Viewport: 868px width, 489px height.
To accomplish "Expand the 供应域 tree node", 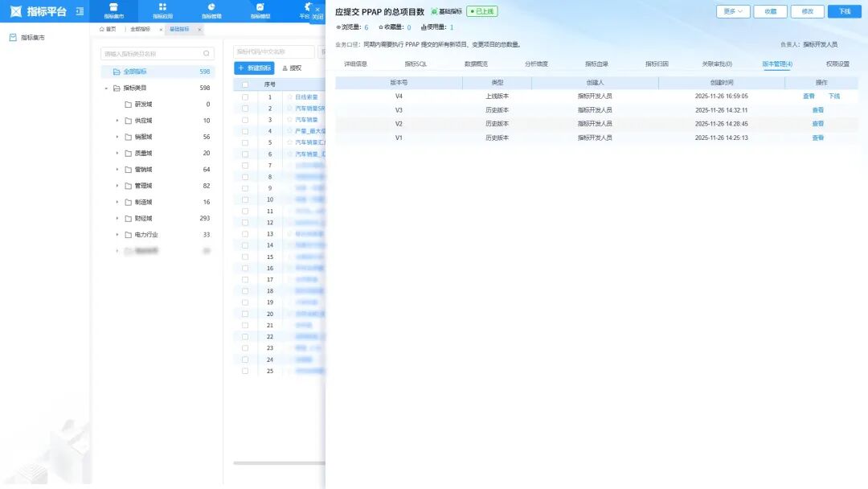I will [117, 121].
